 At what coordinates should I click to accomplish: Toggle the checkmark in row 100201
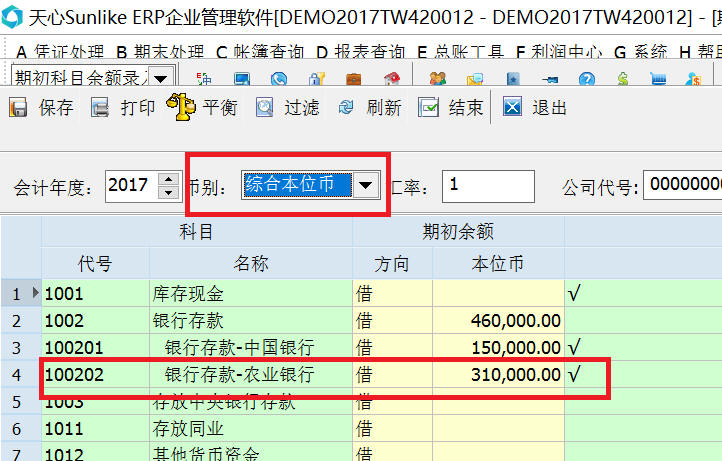(574, 347)
